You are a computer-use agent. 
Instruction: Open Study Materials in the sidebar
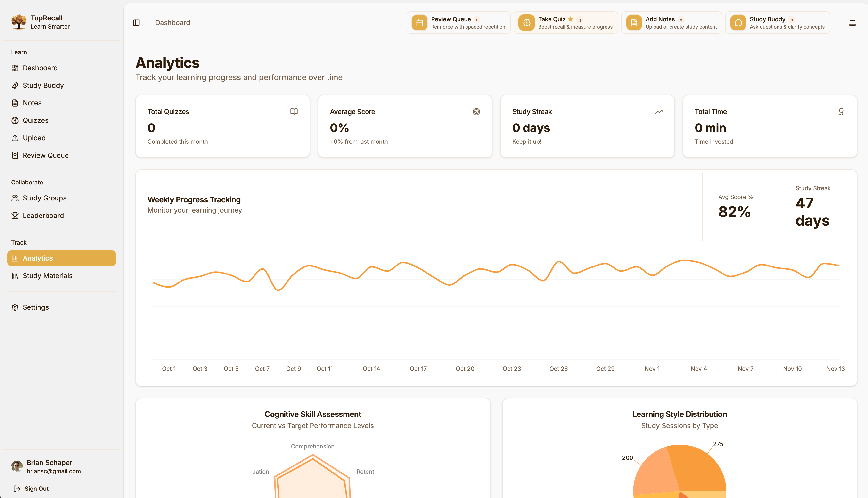coord(62,275)
